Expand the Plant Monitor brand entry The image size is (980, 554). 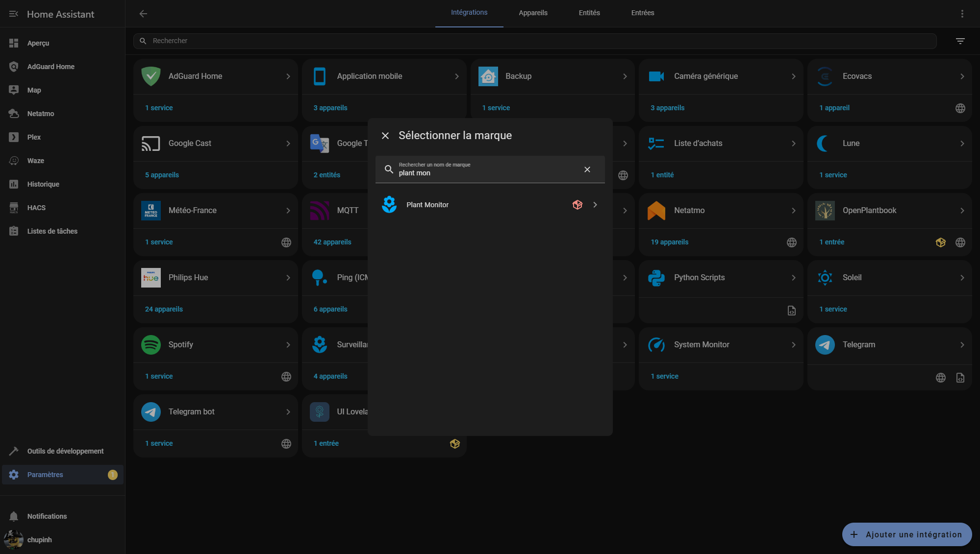coord(595,205)
